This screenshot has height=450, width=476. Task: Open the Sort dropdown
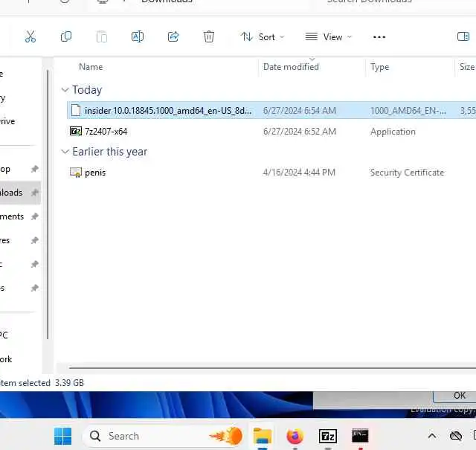[x=263, y=37]
